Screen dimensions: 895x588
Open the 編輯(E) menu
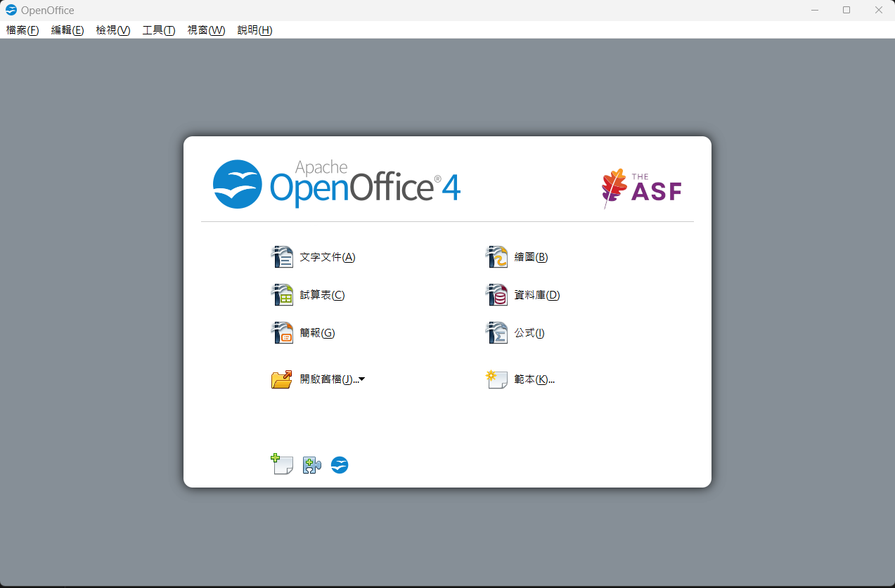coord(67,30)
